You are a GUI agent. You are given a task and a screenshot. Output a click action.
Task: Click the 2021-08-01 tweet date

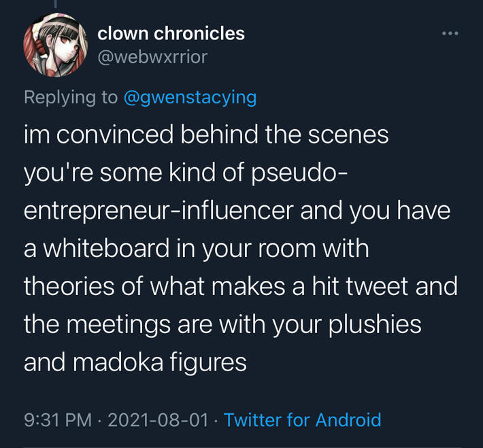tap(158, 419)
